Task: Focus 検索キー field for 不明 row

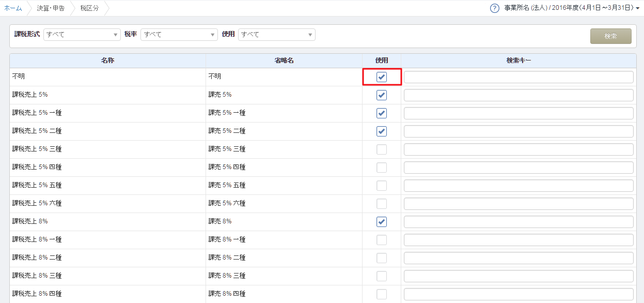Action: 519,77
